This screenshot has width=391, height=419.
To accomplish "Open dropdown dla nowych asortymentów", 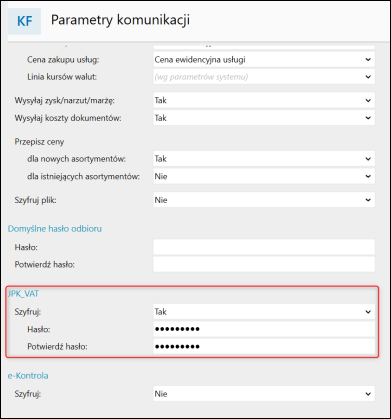I will coord(264,159).
